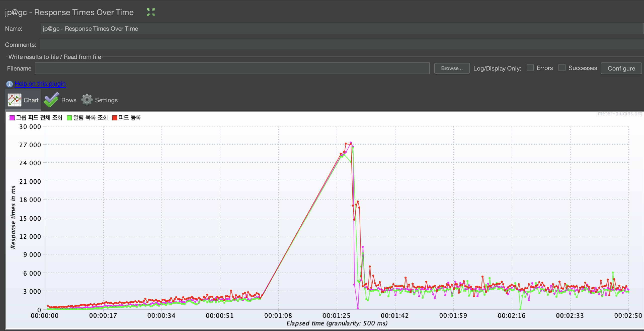The height and width of the screenshot is (331, 644).
Task: Click into the Comments field
Action: pos(342,45)
